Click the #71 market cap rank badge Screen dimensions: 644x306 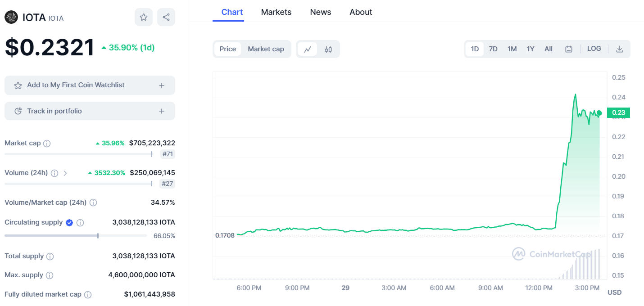click(168, 154)
